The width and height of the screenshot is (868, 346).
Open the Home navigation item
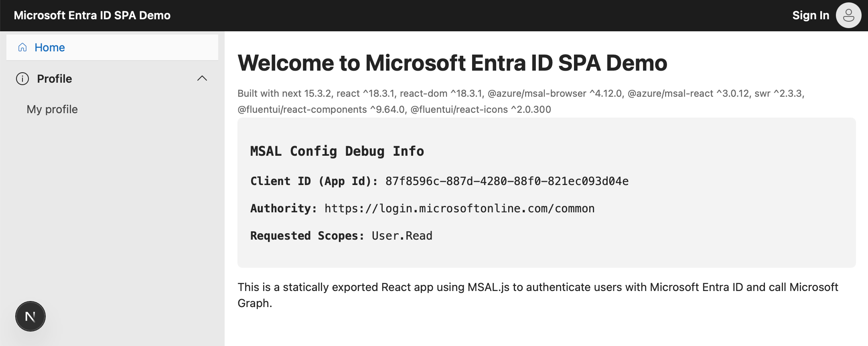click(x=112, y=47)
